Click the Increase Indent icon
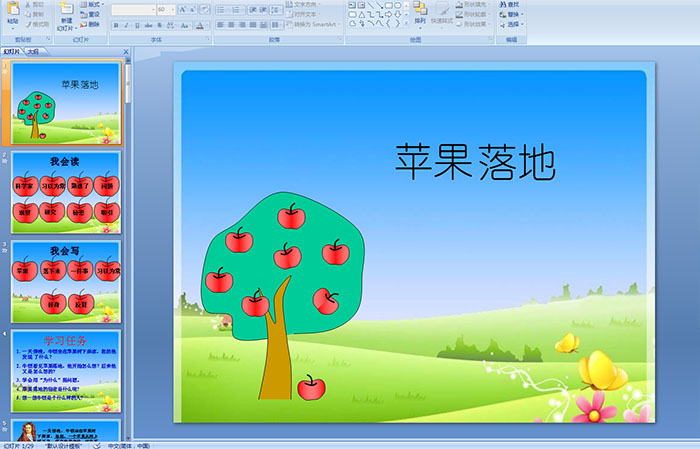Screen dimensions: 700x449 pyautogui.click(x=263, y=9)
